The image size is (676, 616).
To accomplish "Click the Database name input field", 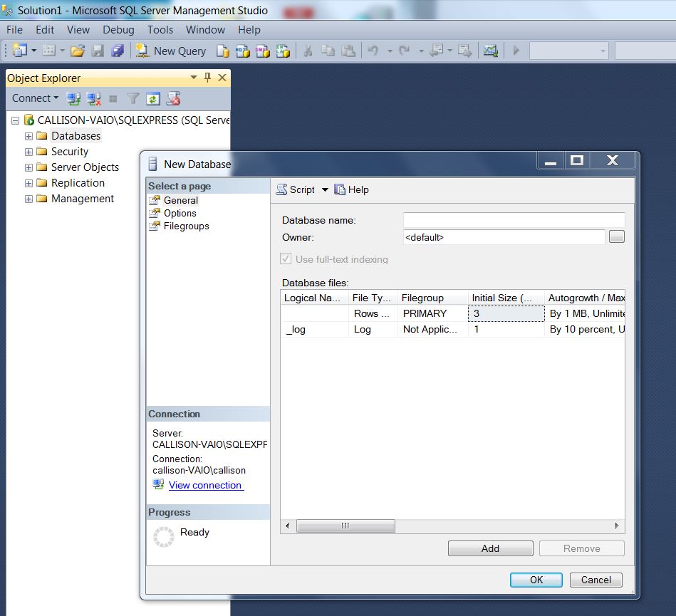I will (x=514, y=220).
